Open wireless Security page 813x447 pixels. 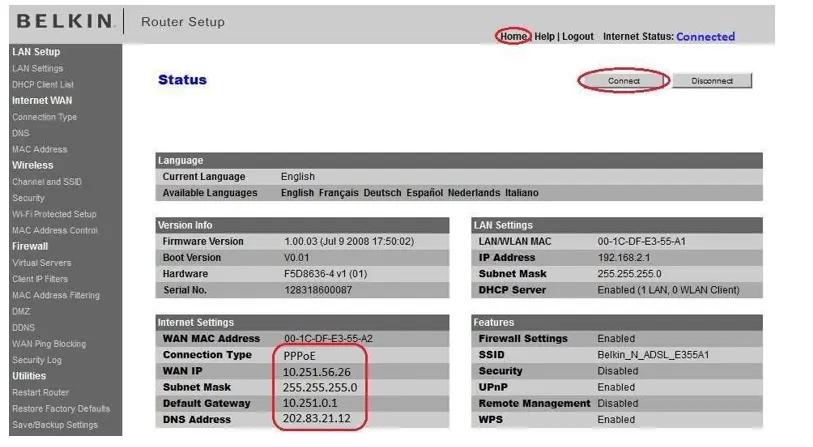(x=28, y=198)
